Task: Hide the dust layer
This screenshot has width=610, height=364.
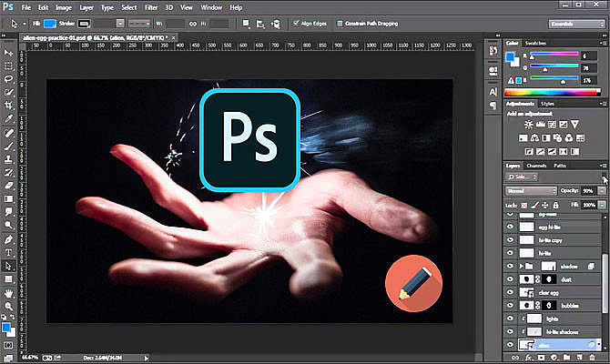Action: (x=510, y=279)
